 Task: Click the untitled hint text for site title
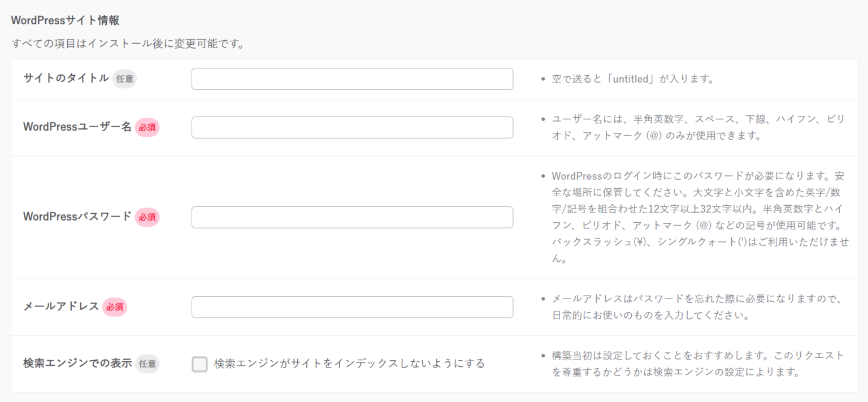(633, 79)
